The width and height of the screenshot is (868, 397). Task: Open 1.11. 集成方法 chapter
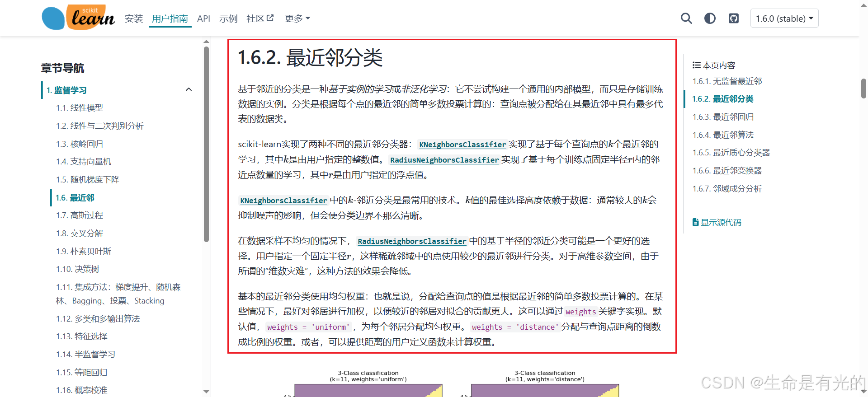[118, 294]
